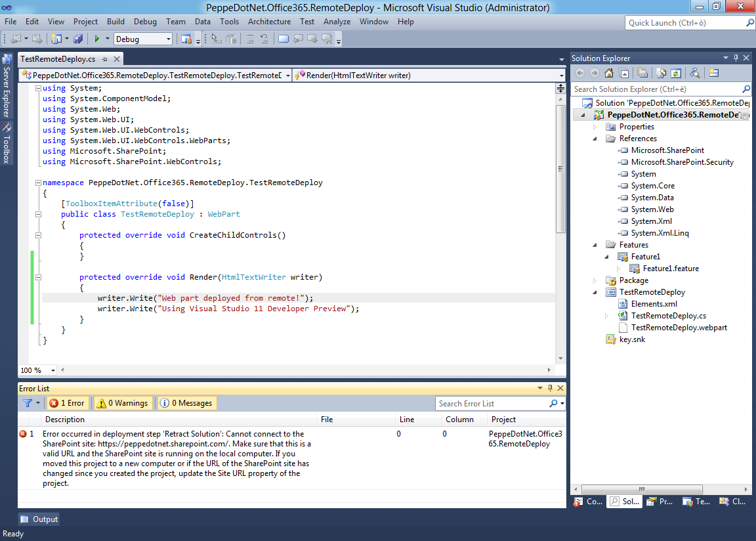This screenshot has height=541, width=756.
Task: Expand the Properties node in Solution Explorer
Action: pyautogui.click(x=595, y=127)
